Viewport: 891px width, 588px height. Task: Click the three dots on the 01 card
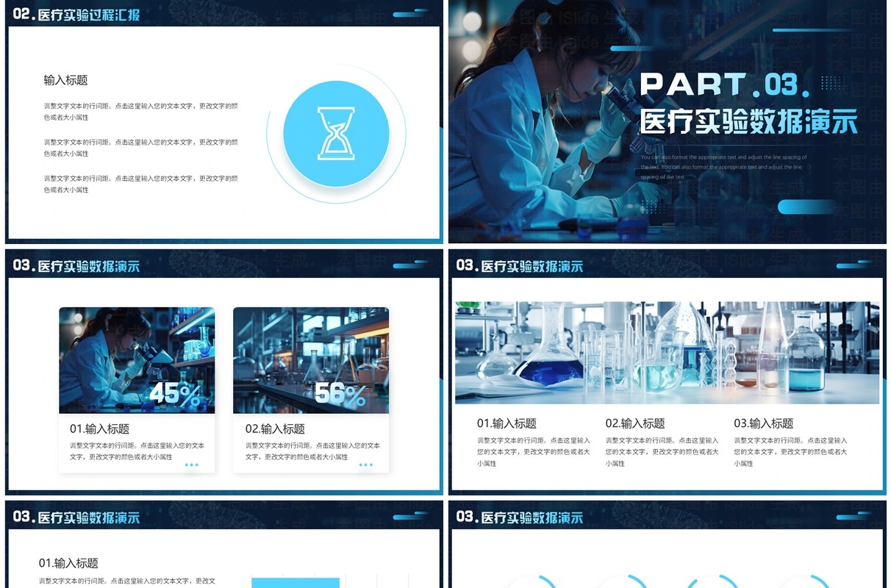coord(192,465)
